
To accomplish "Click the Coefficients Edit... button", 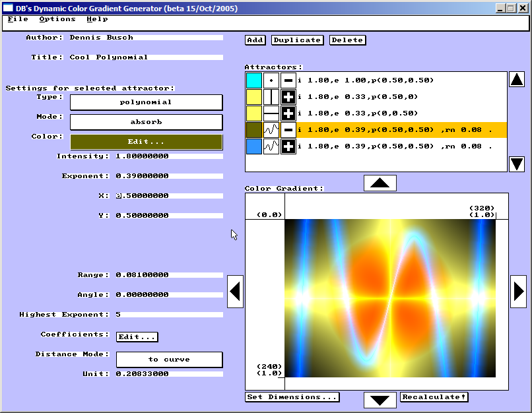I will (137, 337).
